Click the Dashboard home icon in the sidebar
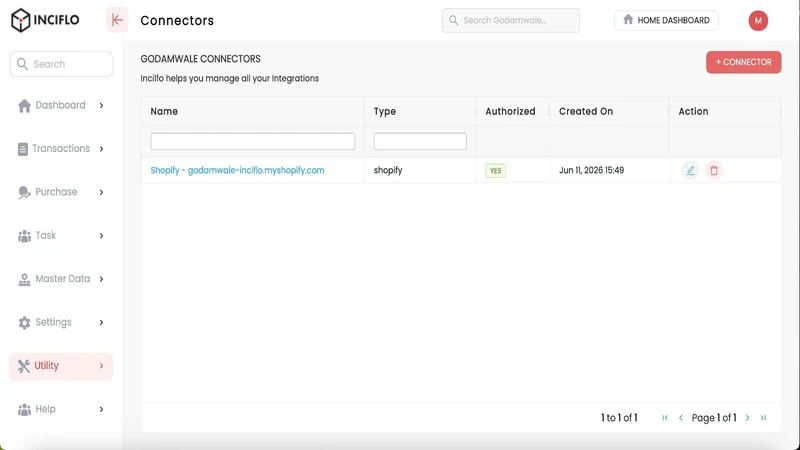800x450 pixels. [x=24, y=106]
